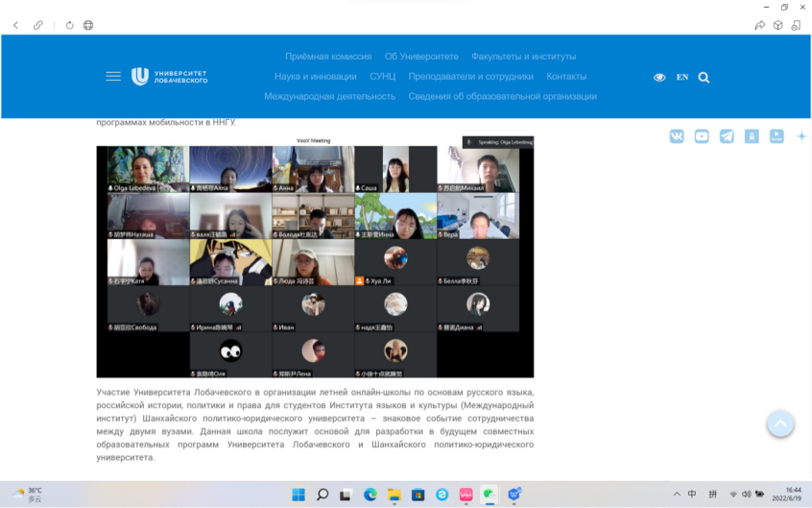Viewport: 812px width, 508px height.
Task: Switch site language to EN
Action: 681,77
